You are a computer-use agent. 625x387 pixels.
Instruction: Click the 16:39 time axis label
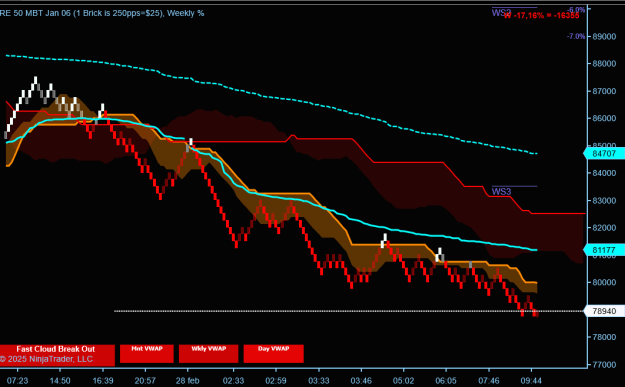coord(103,381)
